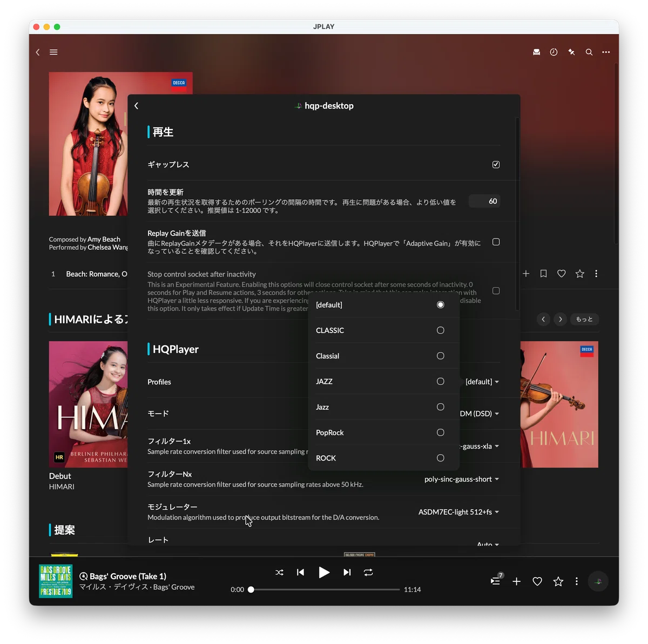Open the ASDM7EC-light 512+fs modulator dropdown

pyautogui.click(x=458, y=512)
